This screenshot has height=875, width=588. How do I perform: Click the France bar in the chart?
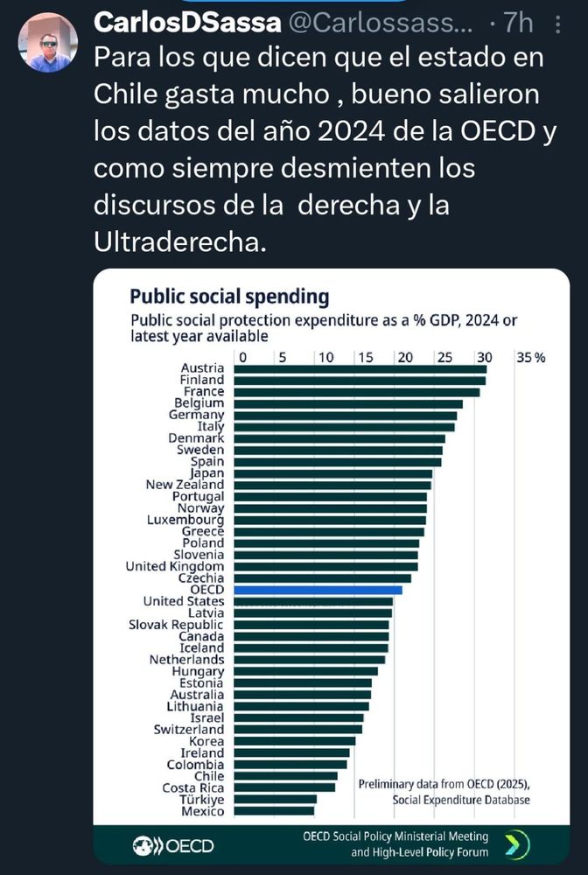[x=357, y=392]
